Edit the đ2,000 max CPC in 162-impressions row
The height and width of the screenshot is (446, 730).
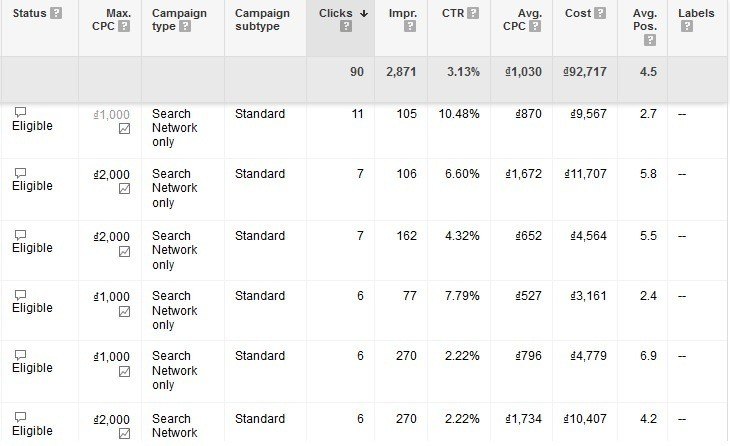tap(112, 237)
